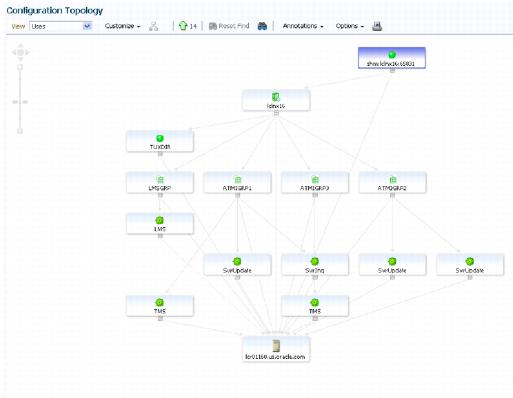Click the box atop the zoom slider
Screen dimensions: 513x398
[x=20, y=67]
